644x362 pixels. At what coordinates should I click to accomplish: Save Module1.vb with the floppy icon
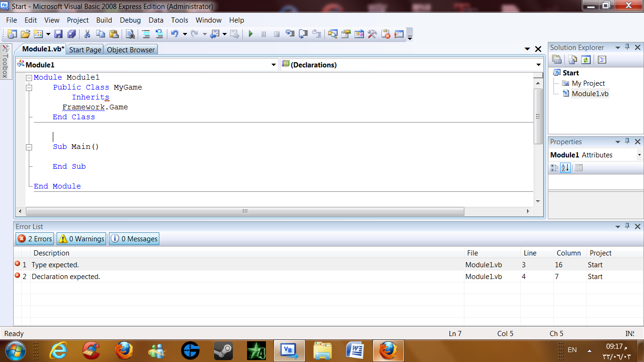point(58,34)
